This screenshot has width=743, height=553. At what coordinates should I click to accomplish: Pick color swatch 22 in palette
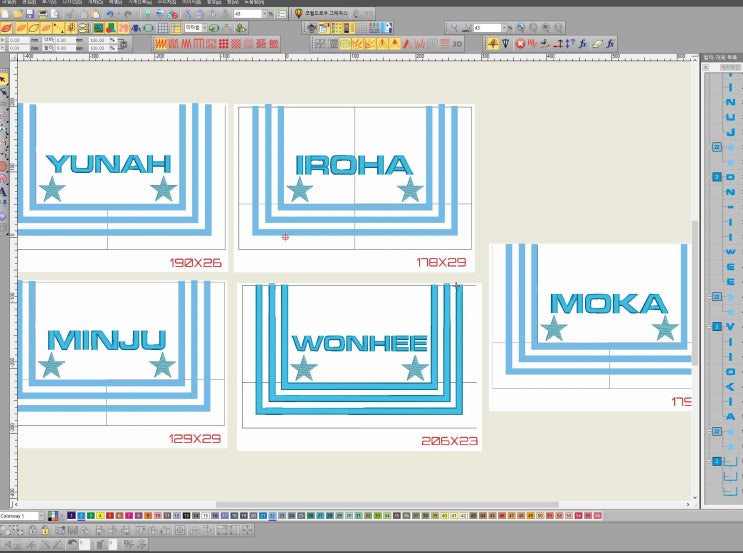pyautogui.click(x=272, y=516)
